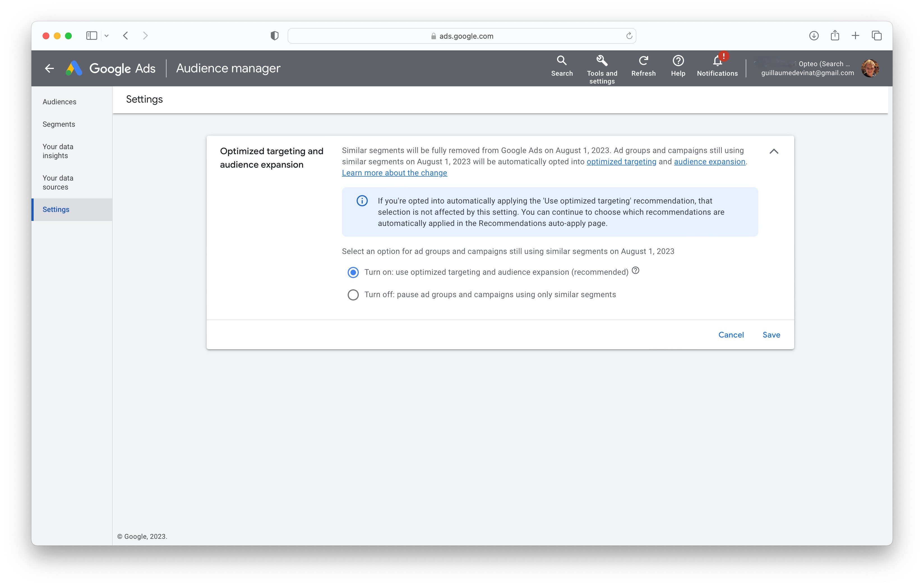Image resolution: width=924 pixels, height=587 pixels.
Task: Click the Save button
Action: (x=771, y=334)
